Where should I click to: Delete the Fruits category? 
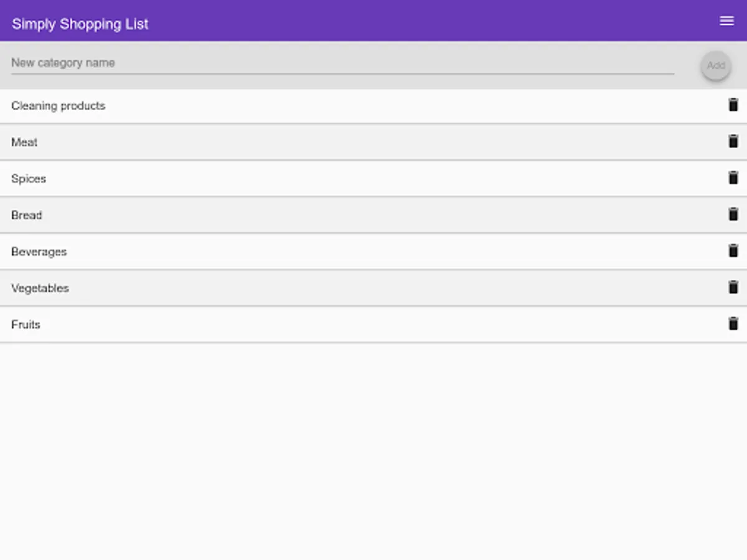[733, 324]
